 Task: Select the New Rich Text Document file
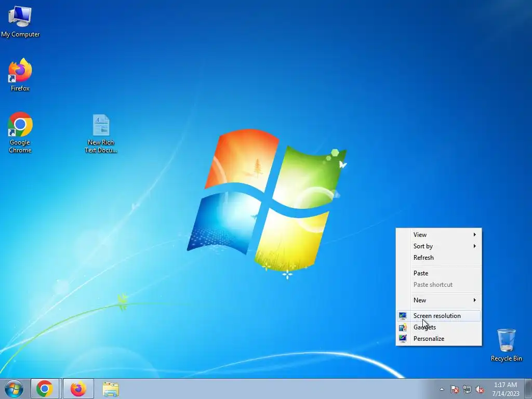pos(101,134)
